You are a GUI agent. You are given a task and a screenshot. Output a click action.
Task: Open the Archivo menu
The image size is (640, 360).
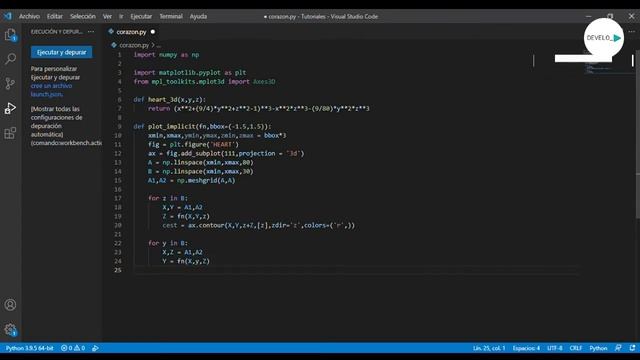[x=29, y=16]
